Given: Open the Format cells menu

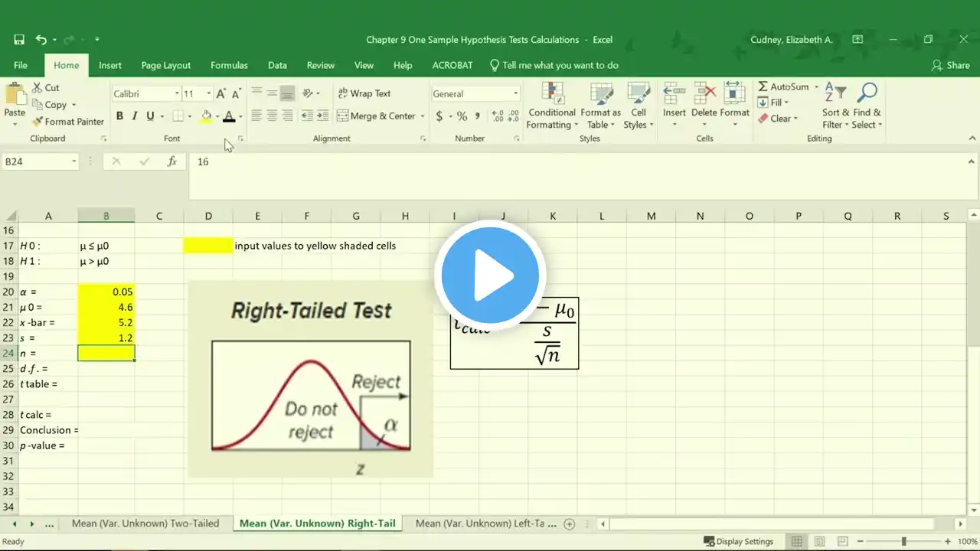Looking at the screenshot, I should (x=734, y=106).
